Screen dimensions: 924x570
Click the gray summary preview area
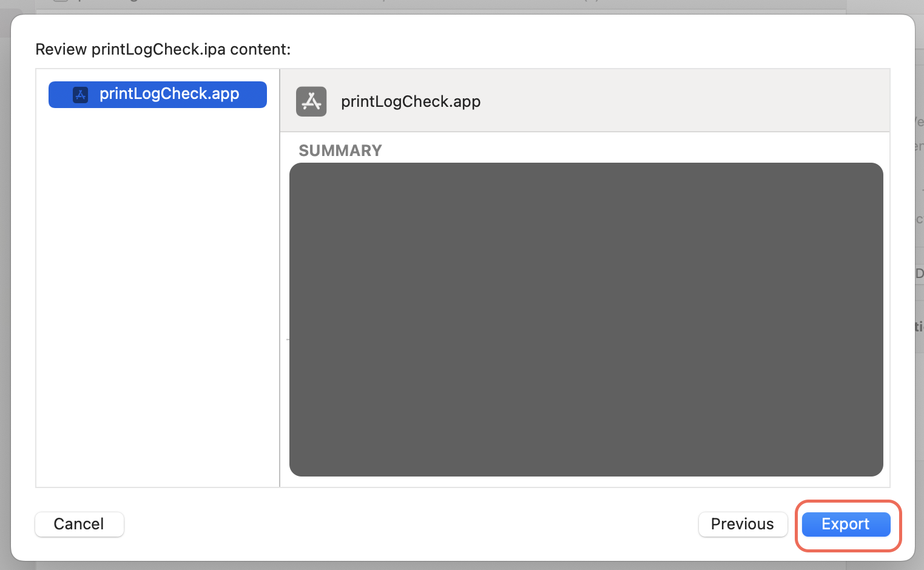(x=586, y=319)
